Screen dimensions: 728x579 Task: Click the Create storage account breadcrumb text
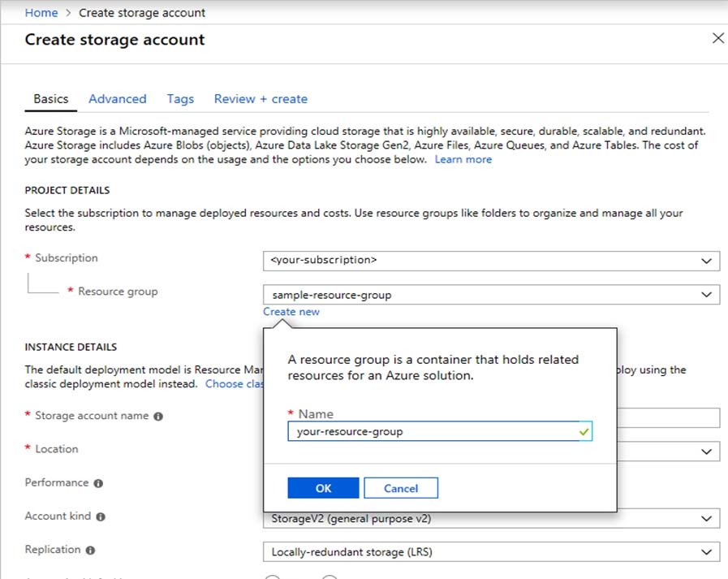[141, 13]
